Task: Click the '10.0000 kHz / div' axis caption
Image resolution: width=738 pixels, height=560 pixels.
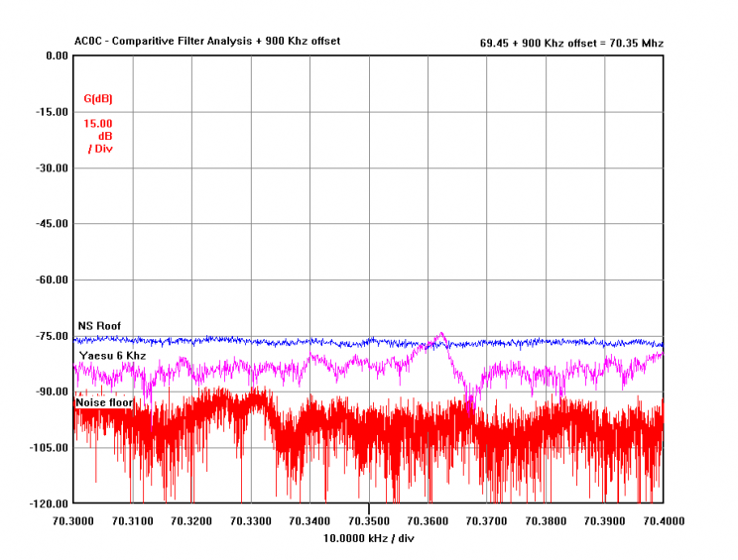Action: (369, 537)
